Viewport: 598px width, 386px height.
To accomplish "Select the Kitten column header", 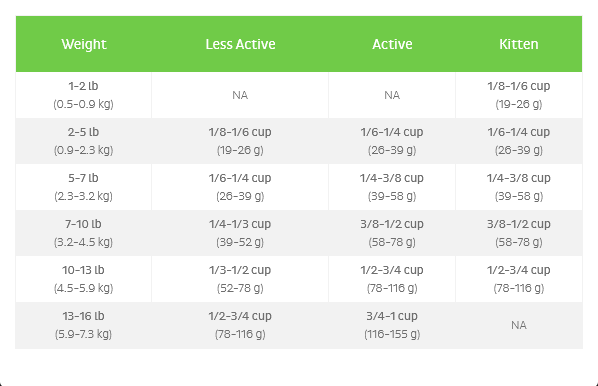I will point(519,44).
